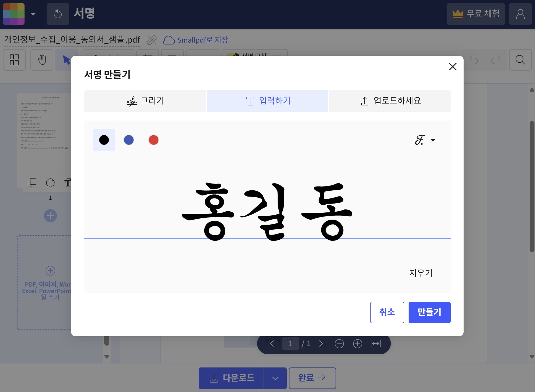535x392 pixels.
Task: Click the 취소 button
Action: (387, 312)
